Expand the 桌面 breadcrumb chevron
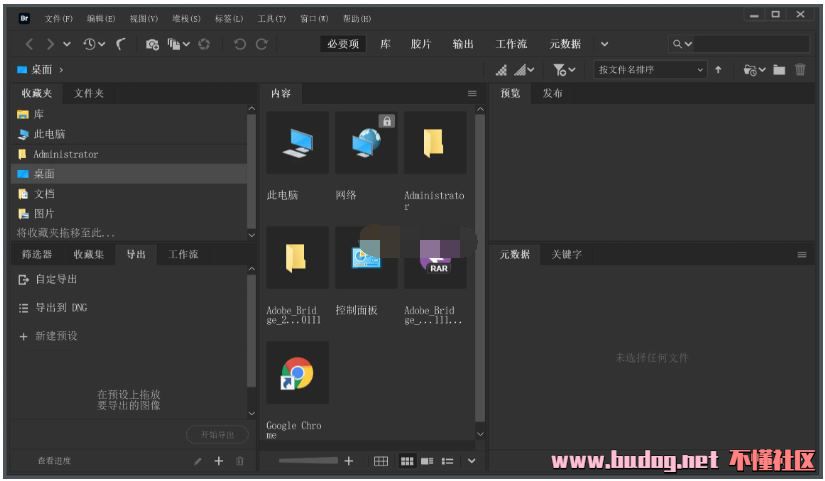Viewport: 825px width, 481px height. [x=61, y=69]
